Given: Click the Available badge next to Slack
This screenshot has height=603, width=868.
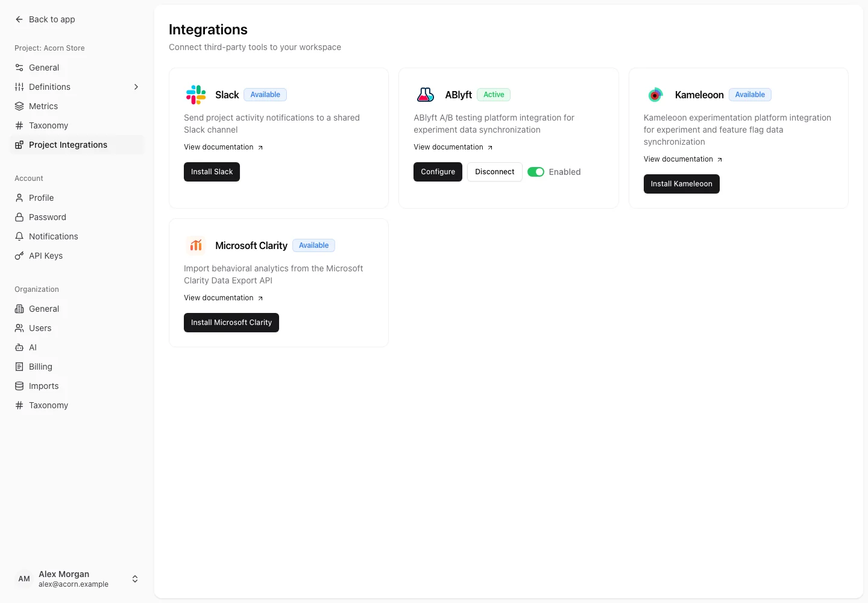Looking at the screenshot, I should coord(265,95).
